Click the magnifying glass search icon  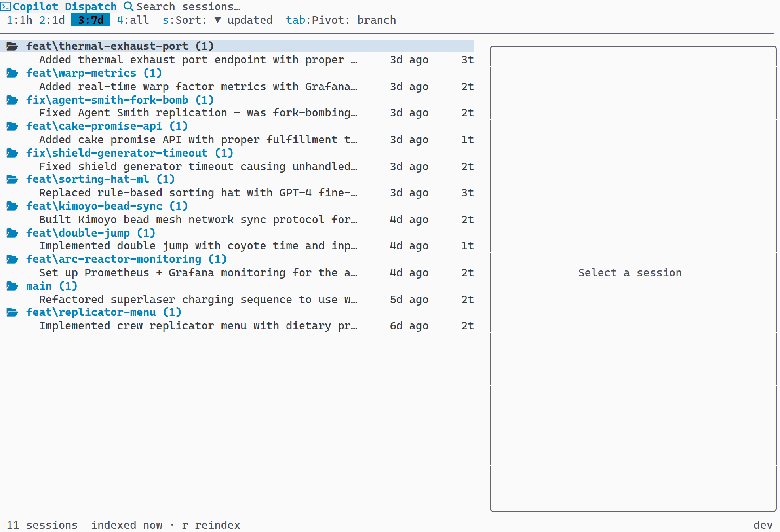[x=128, y=6]
